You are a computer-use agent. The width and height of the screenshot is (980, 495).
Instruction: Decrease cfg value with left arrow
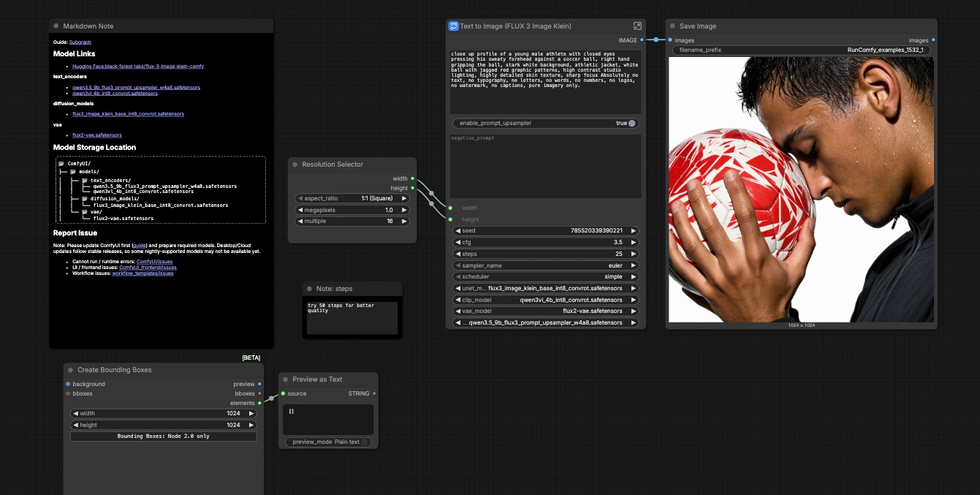[x=457, y=242]
